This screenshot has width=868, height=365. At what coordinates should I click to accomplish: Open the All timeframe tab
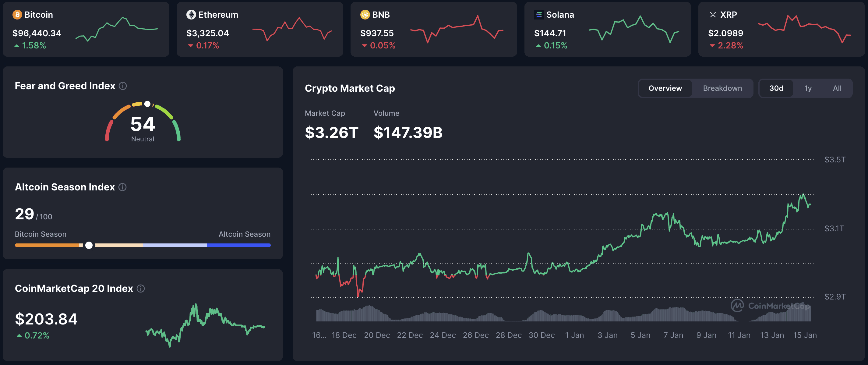837,88
